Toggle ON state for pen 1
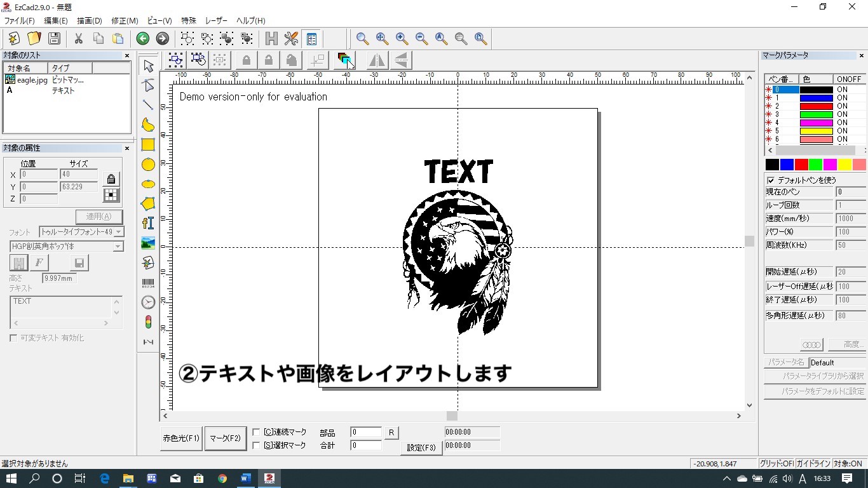The width and height of the screenshot is (868, 488). 842,98
